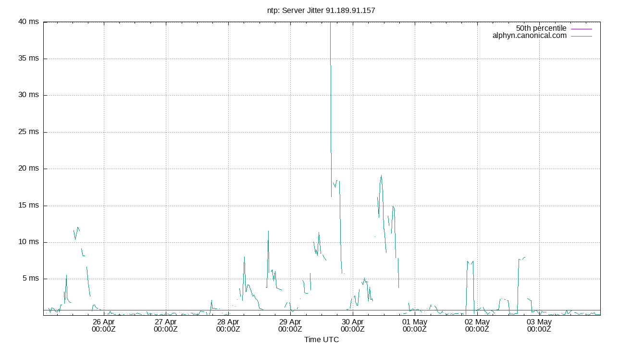Click the '25 ms' y-axis label
Image resolution: width=644 pixels, height=346 pixels.
(x=28, y=132)
